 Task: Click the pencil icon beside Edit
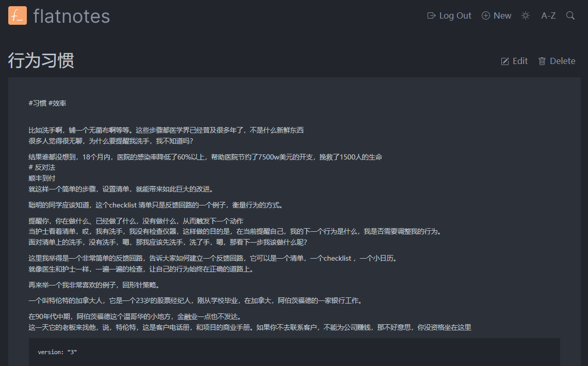point(504,61)
